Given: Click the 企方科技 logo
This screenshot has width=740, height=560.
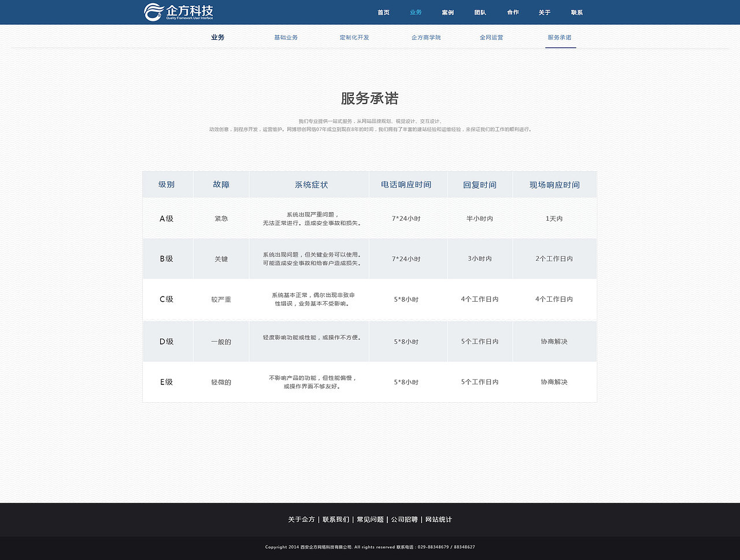Looking at the screenshot, I should click(179, 12).
